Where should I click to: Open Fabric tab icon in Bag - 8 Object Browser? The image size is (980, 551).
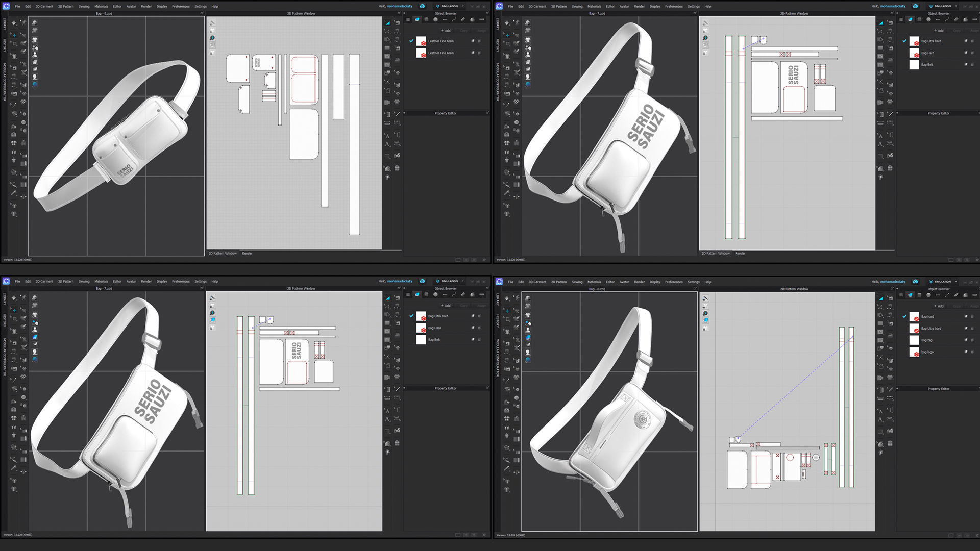[x=910, y=295]
